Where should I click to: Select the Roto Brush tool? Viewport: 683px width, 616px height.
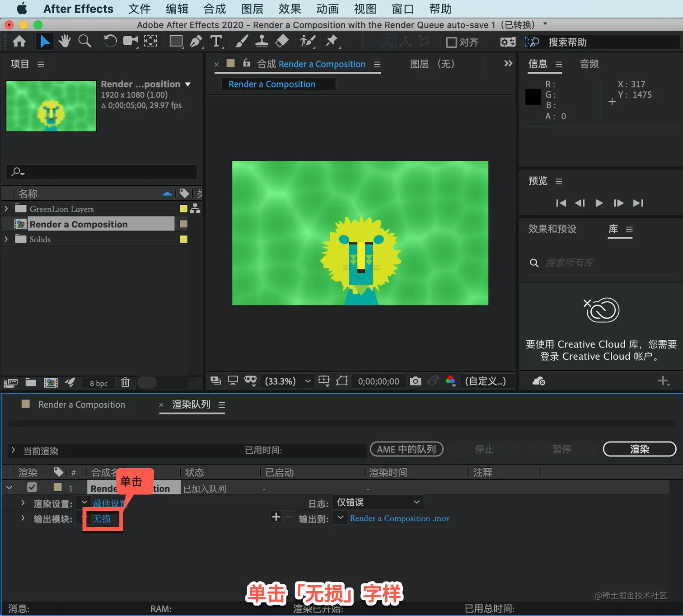[x=308, y=41]
